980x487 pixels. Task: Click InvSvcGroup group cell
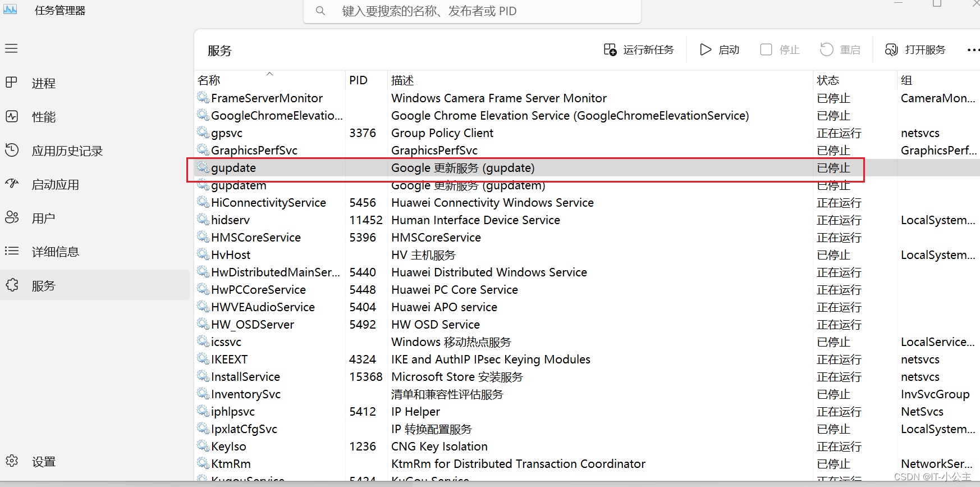(x=935, y=394)
